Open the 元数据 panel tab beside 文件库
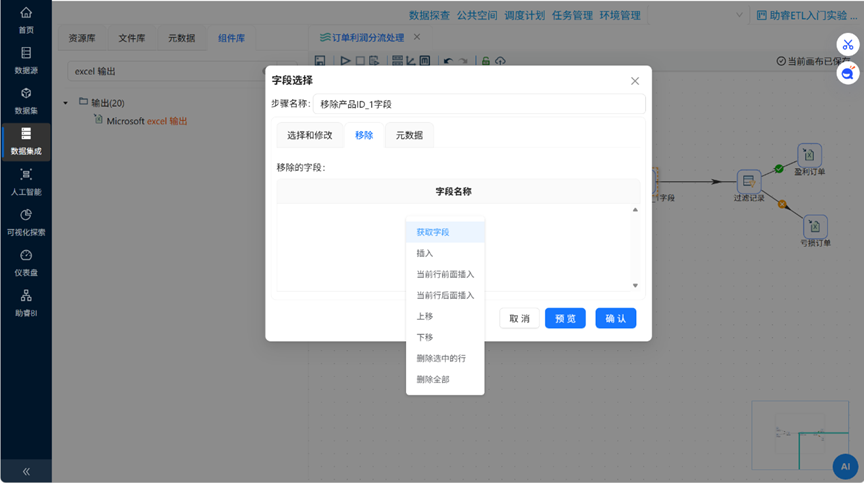Image resolution: width=864 pixels, height=483 pixels. coord(181,38)
